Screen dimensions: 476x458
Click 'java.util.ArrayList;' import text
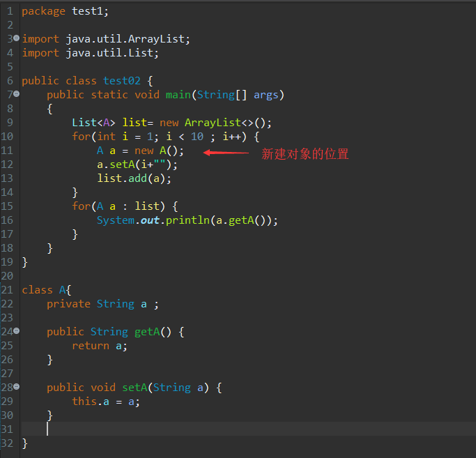click(128, 39)
